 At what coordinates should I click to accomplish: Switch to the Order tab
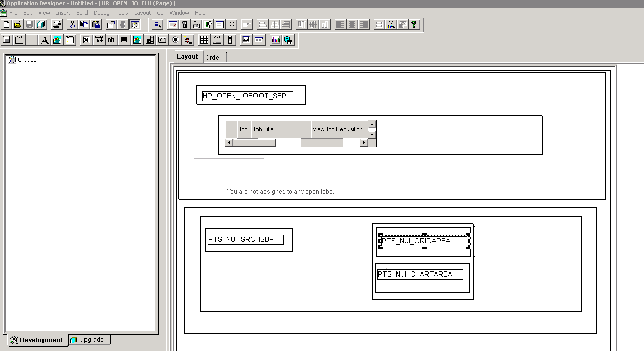[x=213, y=58]
